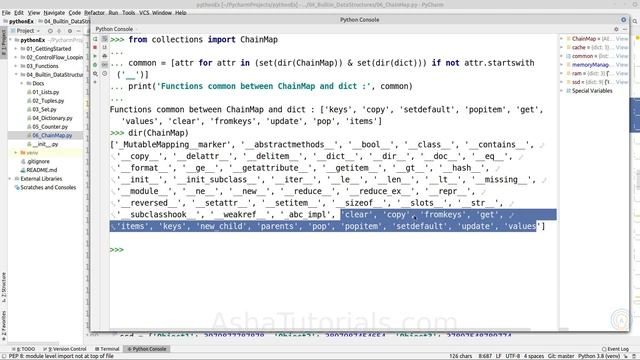Expand the 01_GettingStarted folder
This screenshot has height=360, width=640.
[16, 49]
